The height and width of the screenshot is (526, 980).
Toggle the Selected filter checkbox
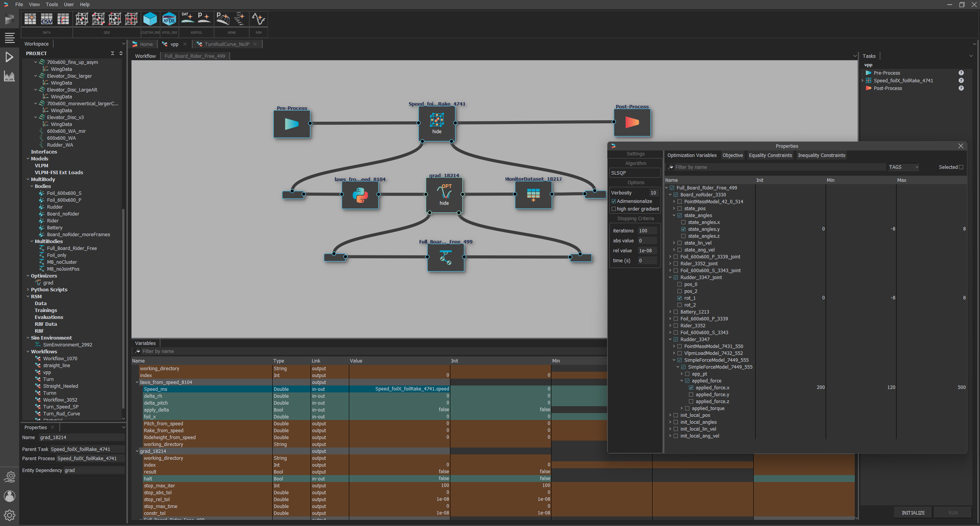click(961, 167)
